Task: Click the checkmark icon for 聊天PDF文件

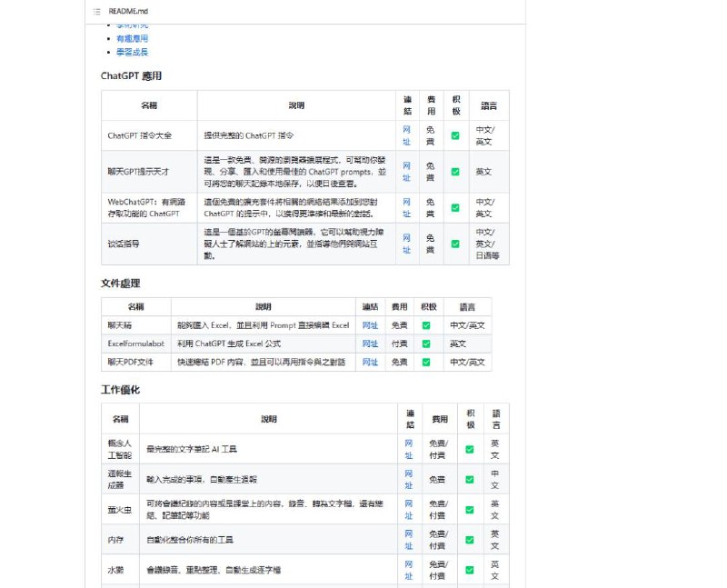Action: 425,361
